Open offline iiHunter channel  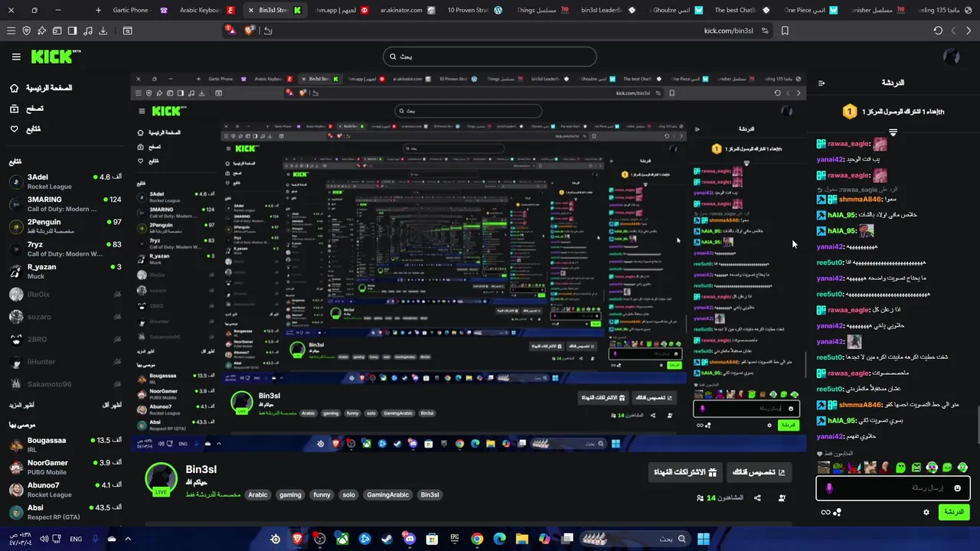coord(65,361)
